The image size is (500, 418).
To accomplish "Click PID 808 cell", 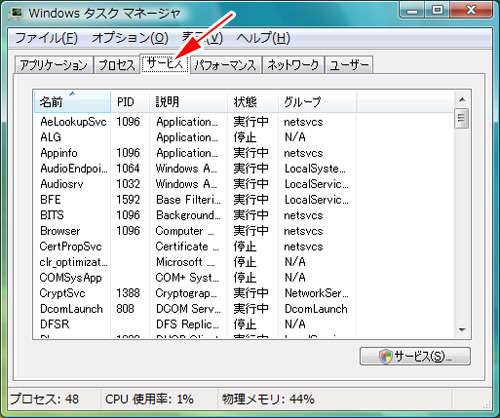I will [125, 309].
